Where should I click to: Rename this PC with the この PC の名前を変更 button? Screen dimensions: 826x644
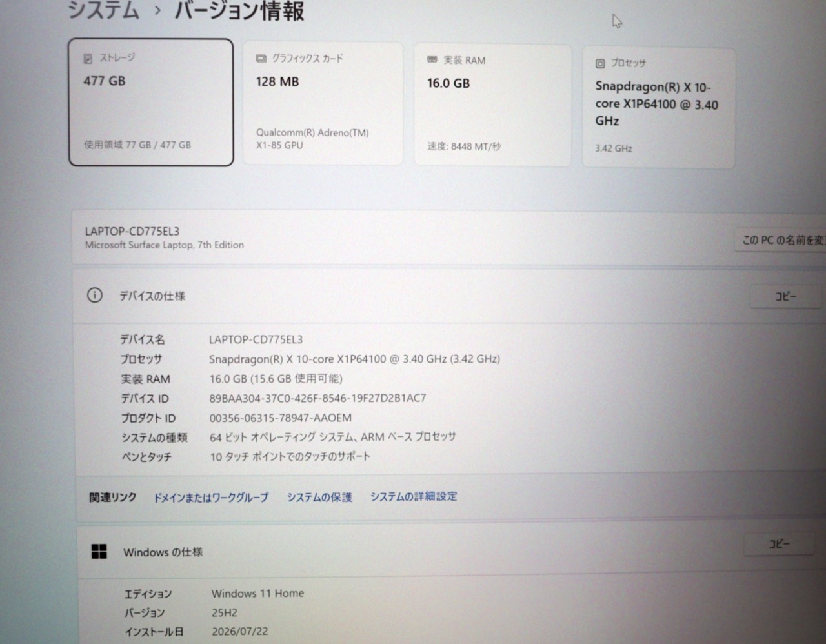point(781,240)
